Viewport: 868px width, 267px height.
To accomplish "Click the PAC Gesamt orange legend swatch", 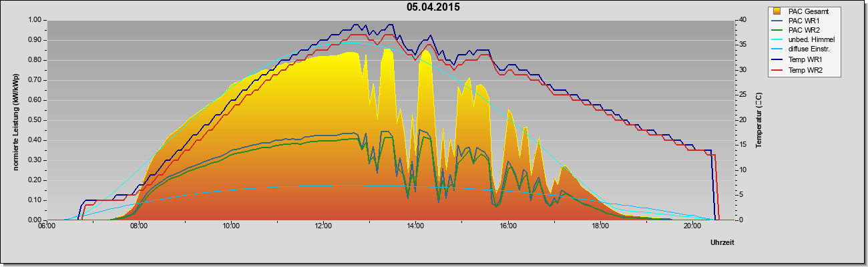I will point(777,11).
